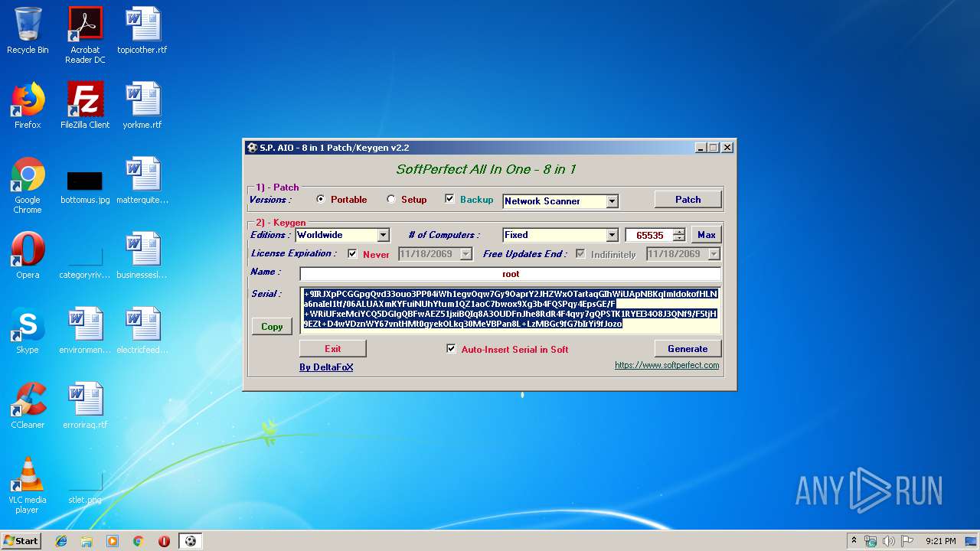Click Opera icon in taskbar

pos(164,541)
